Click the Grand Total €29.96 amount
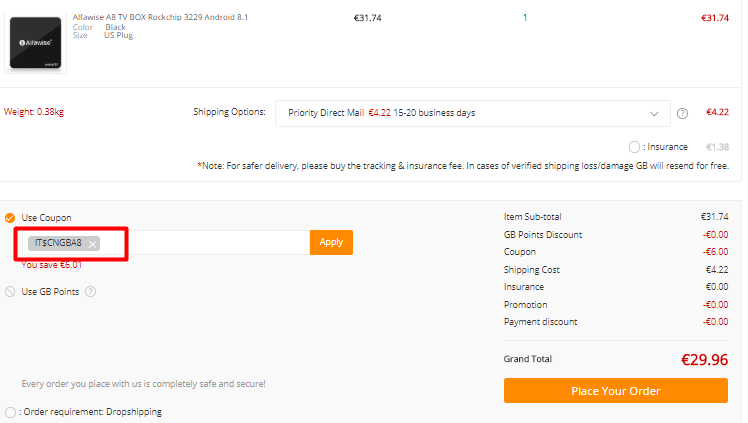748x423 pixels. coord(704,360)
